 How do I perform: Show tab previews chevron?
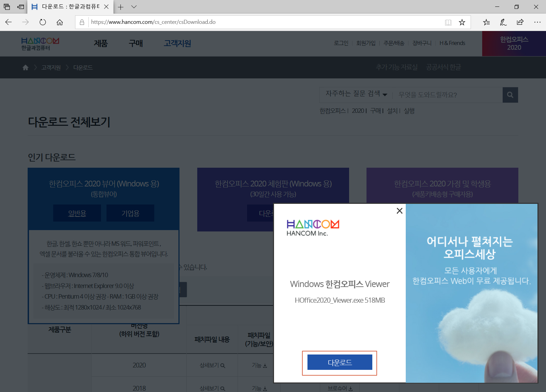pyautogui.click(x=134, y=7)
